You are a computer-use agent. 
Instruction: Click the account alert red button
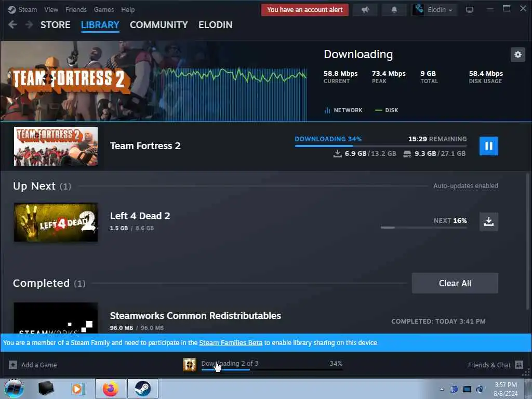coord(304,10)
